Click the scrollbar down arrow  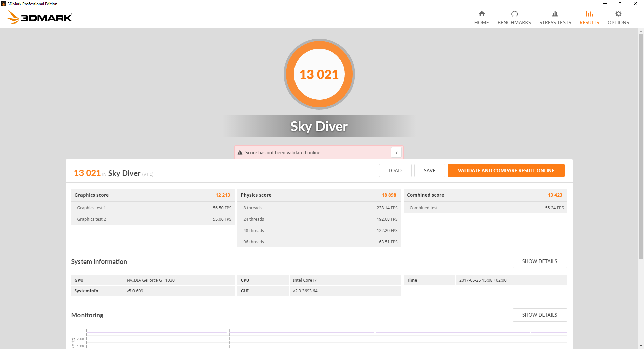641,346
